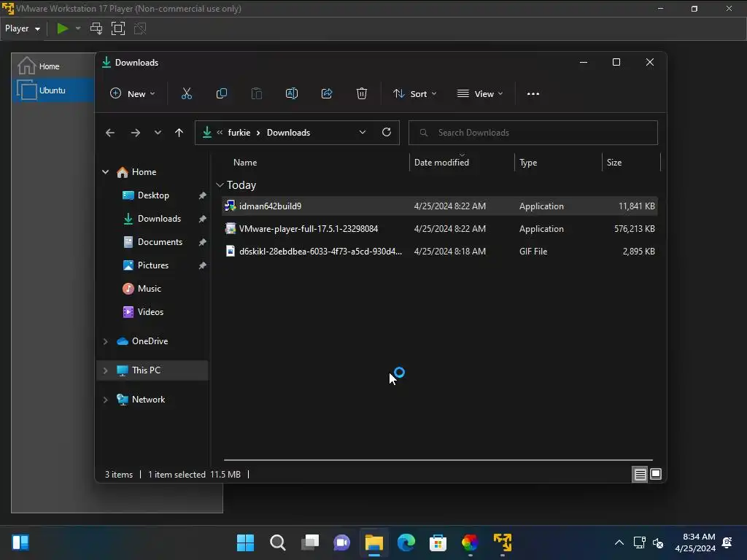The height and width of the screenshot is (560, 747).
Task: Open taskbar Search magnifier
Action: [x=278, y=542]
